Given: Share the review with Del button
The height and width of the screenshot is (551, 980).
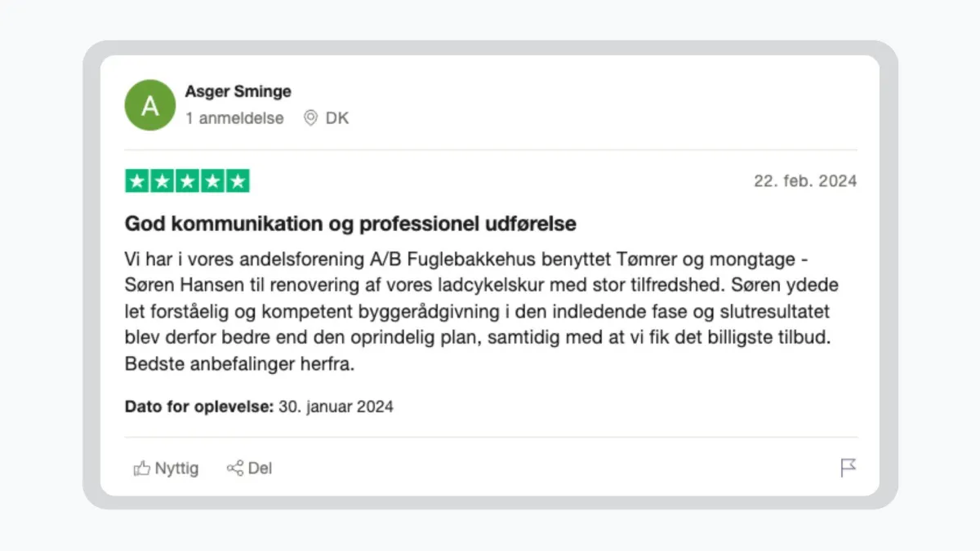Looking at the screenshot, I should click(x=249, y=469).
